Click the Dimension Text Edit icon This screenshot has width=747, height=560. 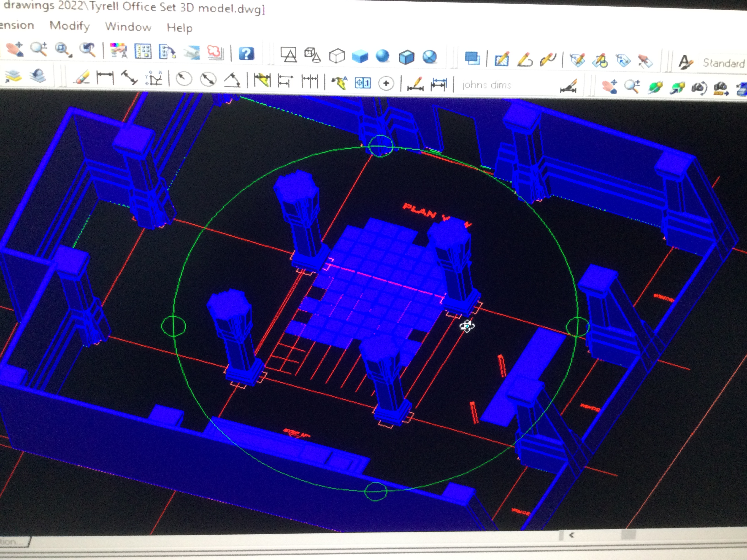point(439,84)
